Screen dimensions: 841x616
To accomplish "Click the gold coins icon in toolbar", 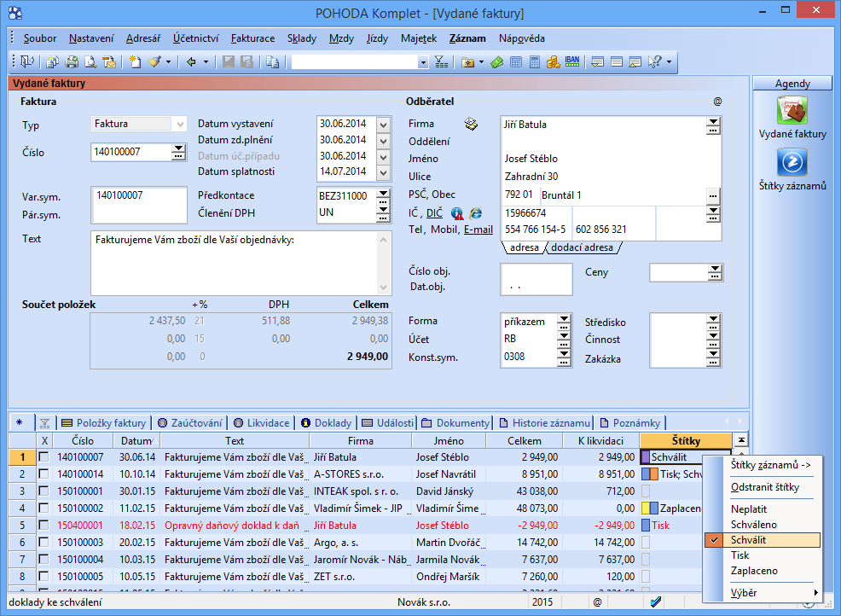I will click(553, 62).
